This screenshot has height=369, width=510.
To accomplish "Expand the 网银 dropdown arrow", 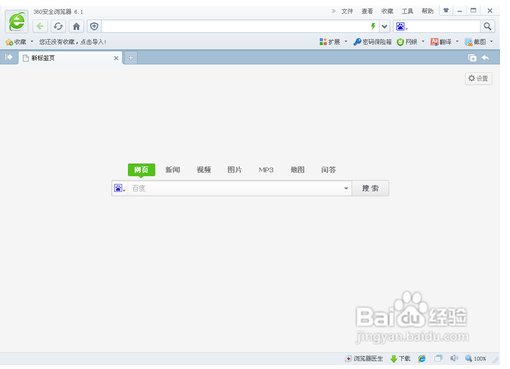I will 423,42.
